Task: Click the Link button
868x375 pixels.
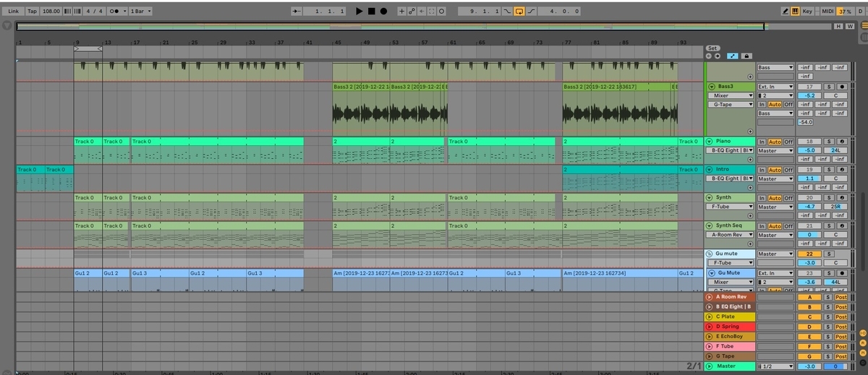Action: [x=14, y=12]
